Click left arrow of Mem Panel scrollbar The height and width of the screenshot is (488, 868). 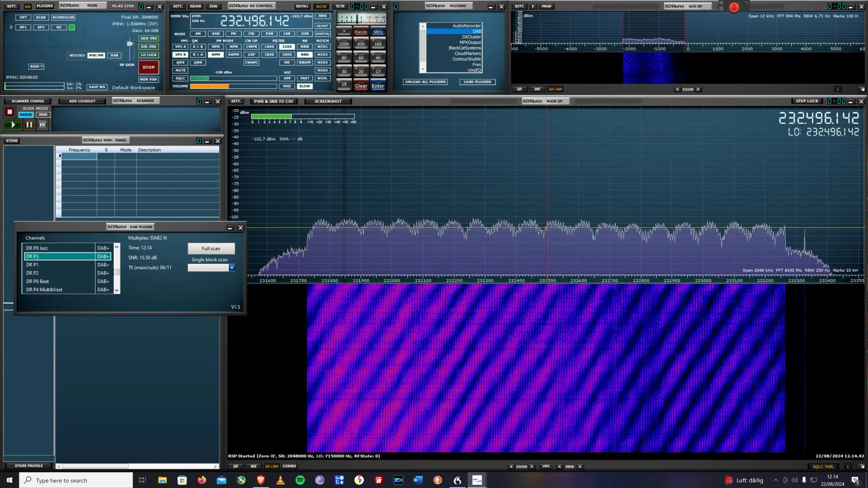[59, 467]
